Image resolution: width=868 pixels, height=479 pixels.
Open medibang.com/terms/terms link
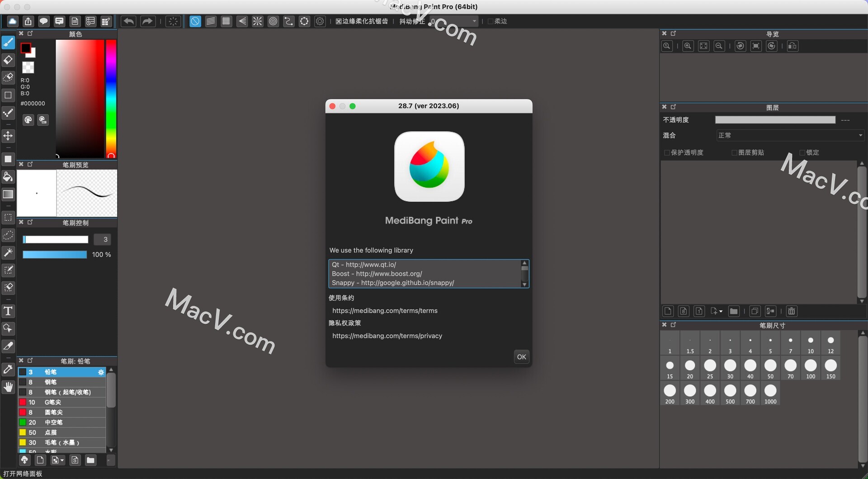(385, 311)
